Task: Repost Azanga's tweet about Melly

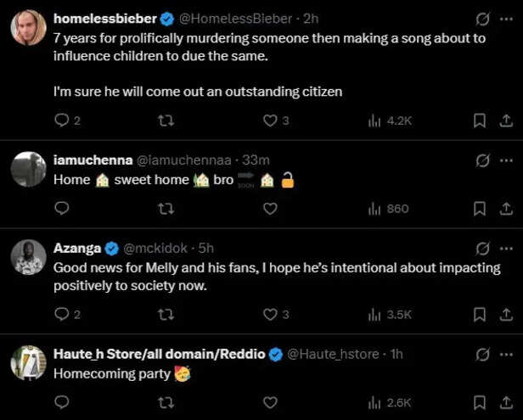Action: pyautogui.click(x=166, y=314)
